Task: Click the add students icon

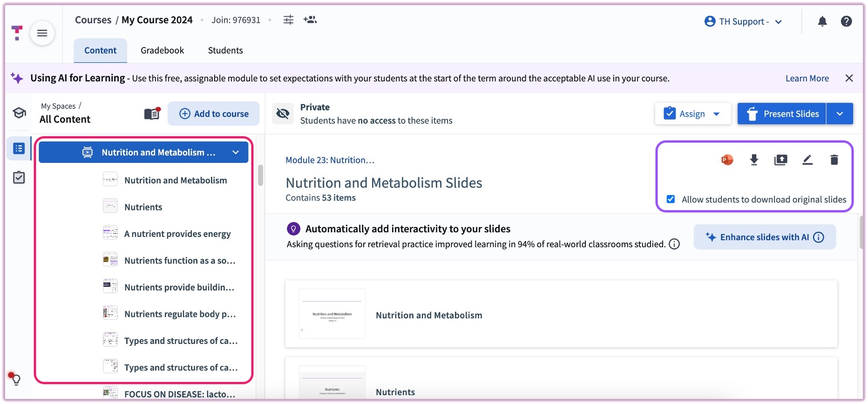Action: (310, 20)
